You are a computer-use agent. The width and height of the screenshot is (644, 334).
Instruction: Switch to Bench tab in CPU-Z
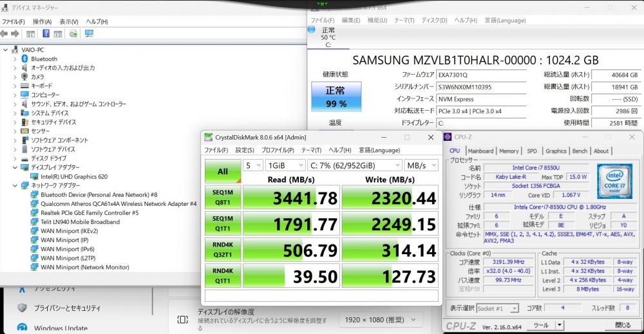pos(580,151)
